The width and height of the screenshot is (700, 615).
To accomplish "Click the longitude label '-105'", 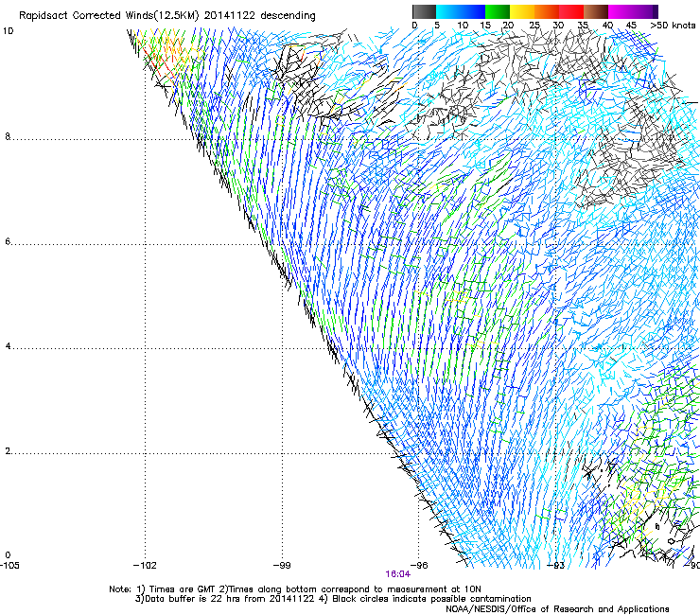I will (9, 566).
